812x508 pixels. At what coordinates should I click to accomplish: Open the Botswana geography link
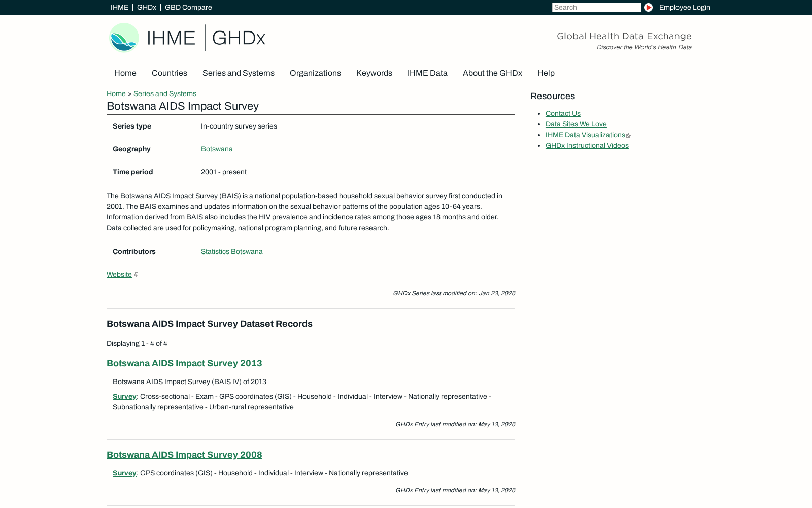tap(217, 149)
